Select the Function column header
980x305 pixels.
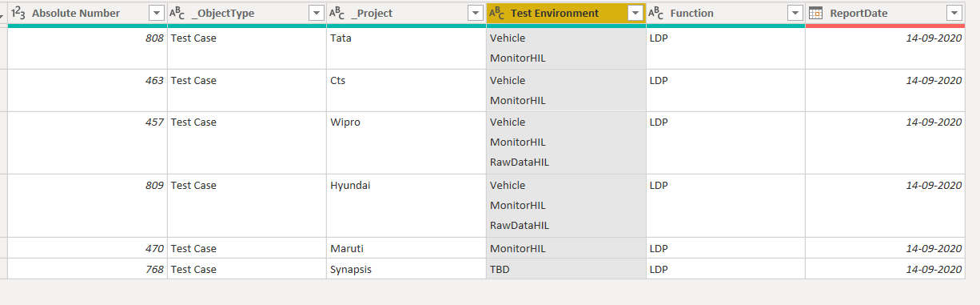(725, 13)
